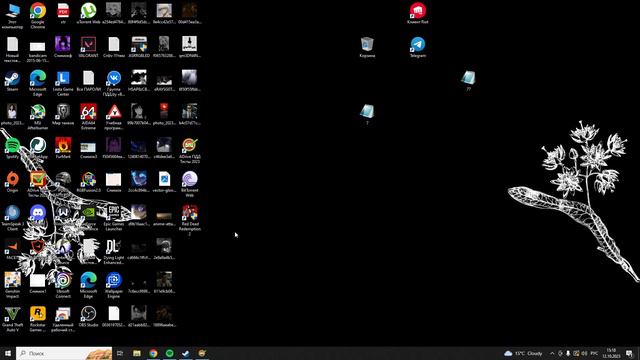
Task: Open File Explorer from the taskbar
Action: click(x=137, y=353)
